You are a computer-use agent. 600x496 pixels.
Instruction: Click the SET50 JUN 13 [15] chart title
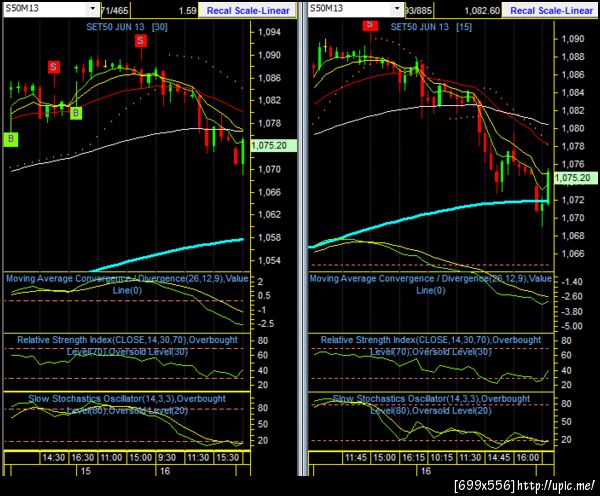pos(431,27)
